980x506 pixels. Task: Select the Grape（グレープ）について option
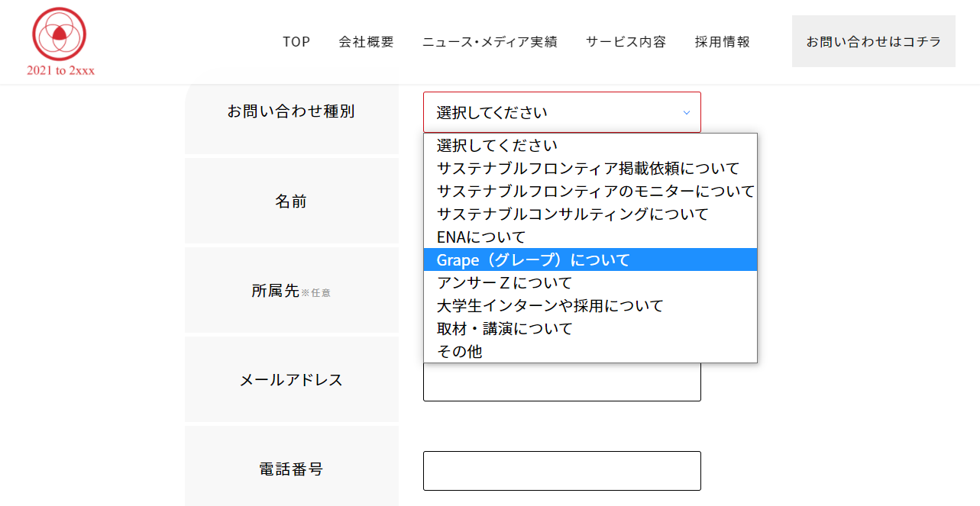click(535, 259)
